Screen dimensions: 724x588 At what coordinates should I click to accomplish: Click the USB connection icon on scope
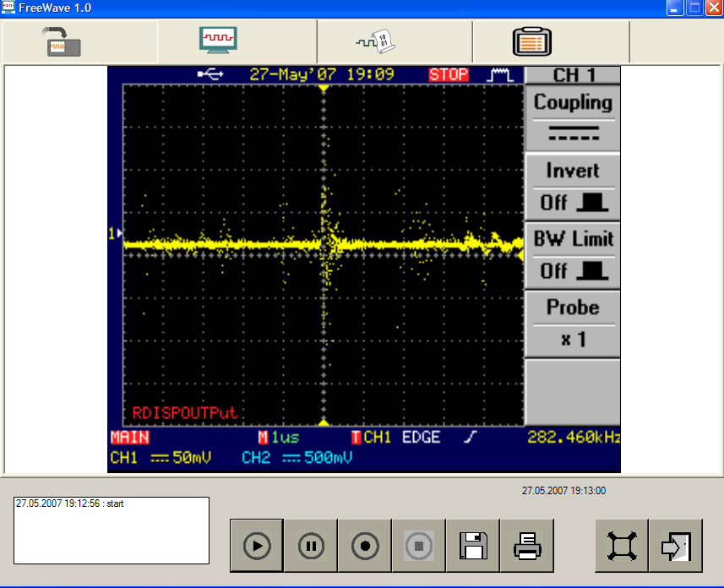point(210,73)
